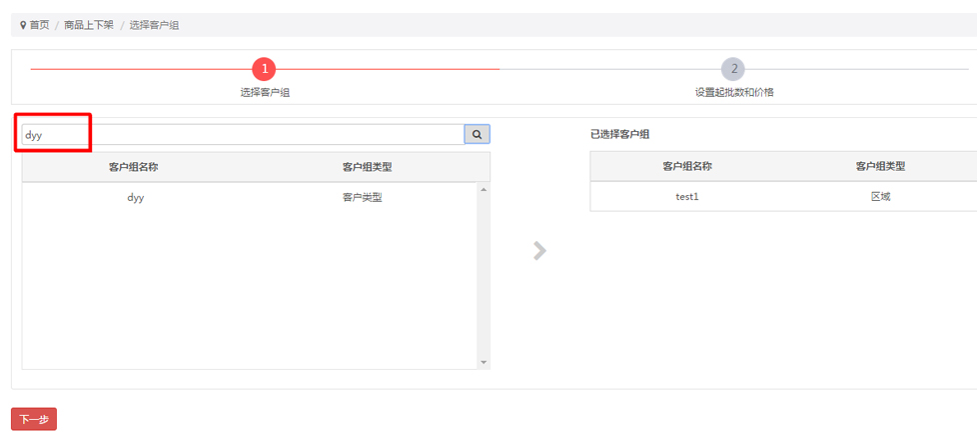Click the left table's 客户组名称 header

tap(133, 167)
